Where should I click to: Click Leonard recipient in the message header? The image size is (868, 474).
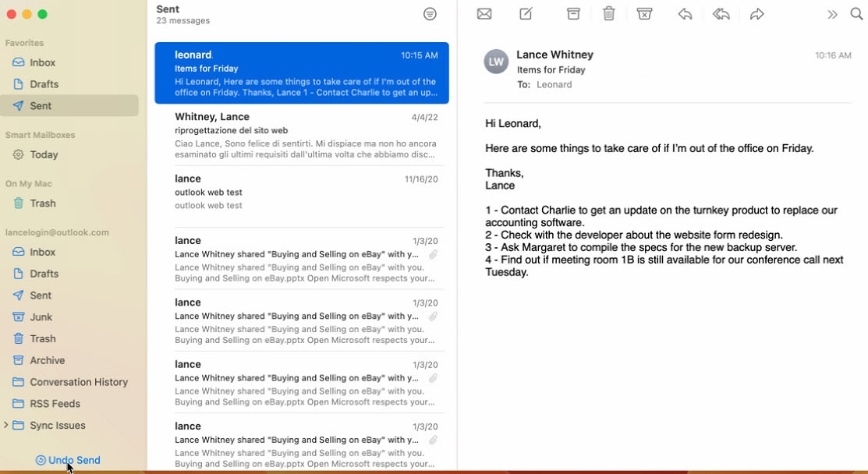[554, 84]
